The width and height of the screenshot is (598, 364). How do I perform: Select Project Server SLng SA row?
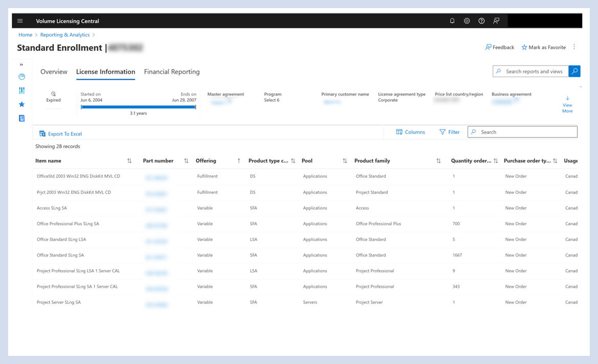(x=305, y=302)
